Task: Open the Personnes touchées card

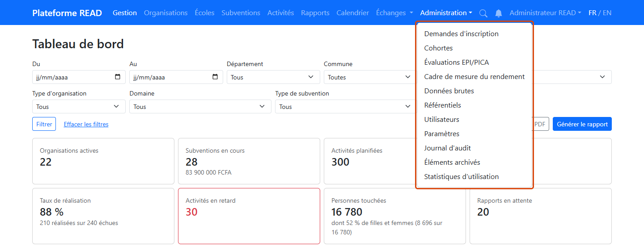Action: [x=395, y=216]
